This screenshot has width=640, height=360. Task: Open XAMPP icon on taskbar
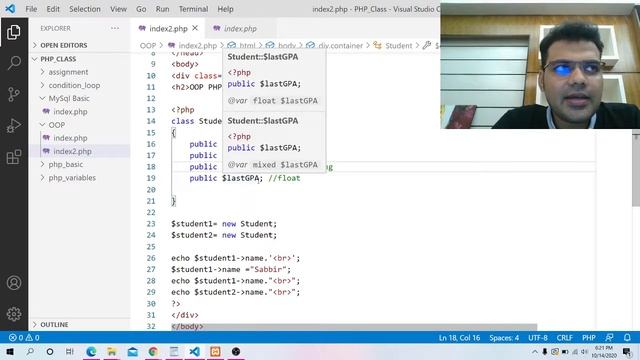point(216,351)
